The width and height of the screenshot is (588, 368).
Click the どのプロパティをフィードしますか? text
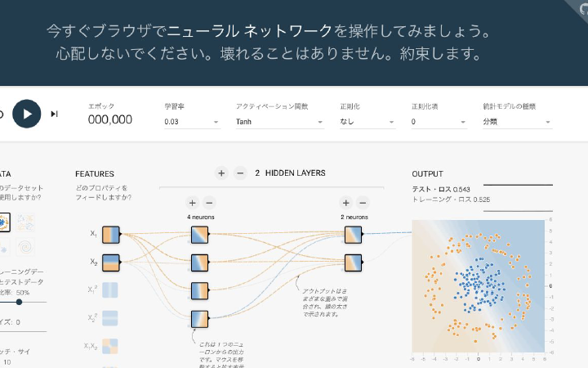point(103,193)
